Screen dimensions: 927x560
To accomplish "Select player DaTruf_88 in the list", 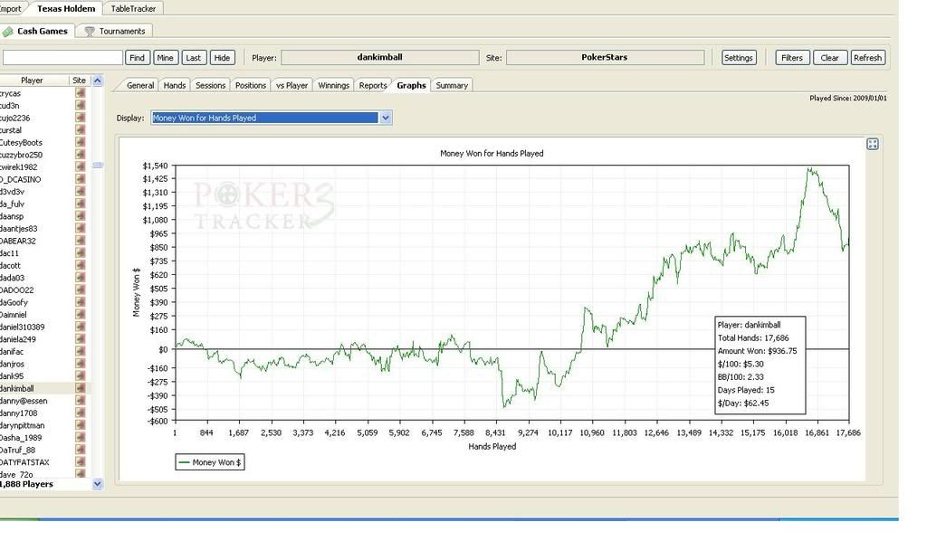I will tap(16, 451).
